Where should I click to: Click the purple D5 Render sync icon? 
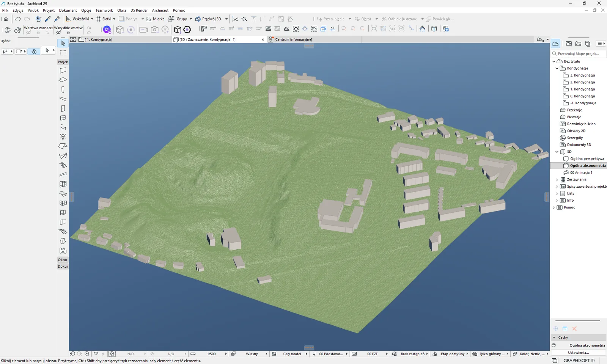click(x=107, y=29)
